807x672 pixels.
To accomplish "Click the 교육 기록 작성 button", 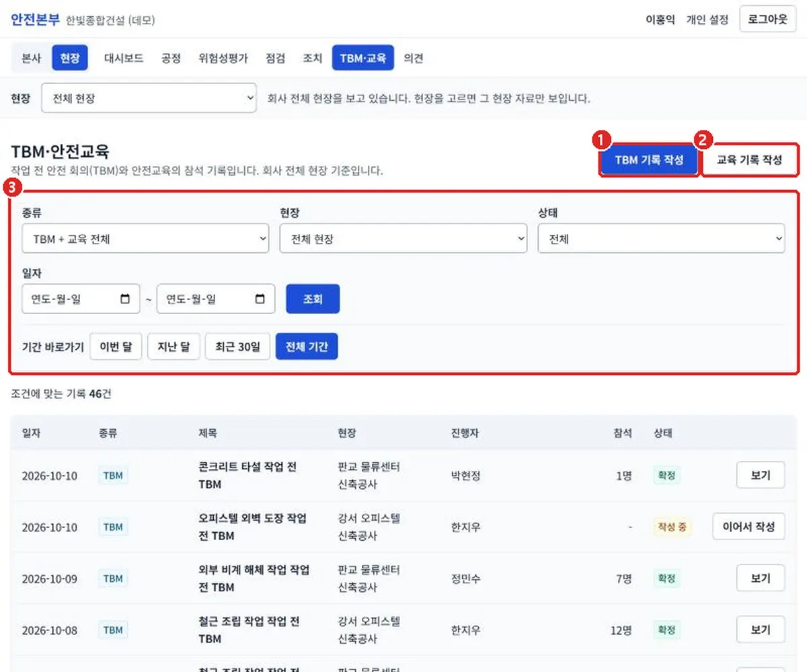I will 750,160.
